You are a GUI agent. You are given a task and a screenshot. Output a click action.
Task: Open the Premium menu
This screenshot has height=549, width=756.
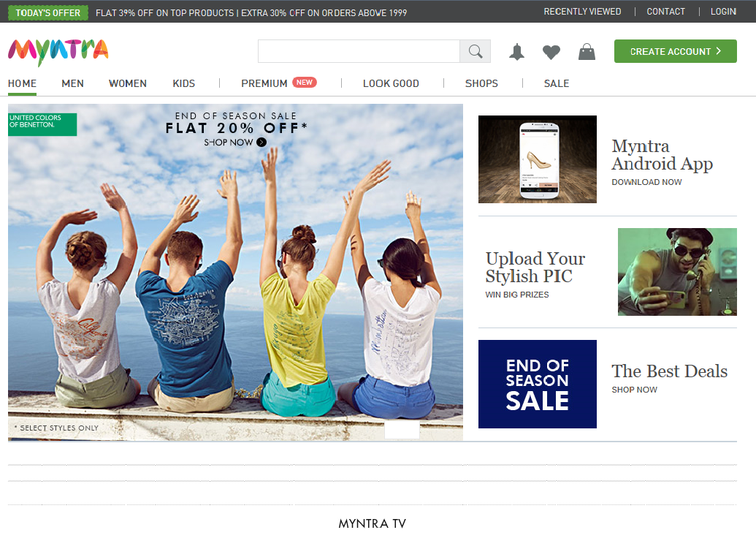tap(264, 83)
